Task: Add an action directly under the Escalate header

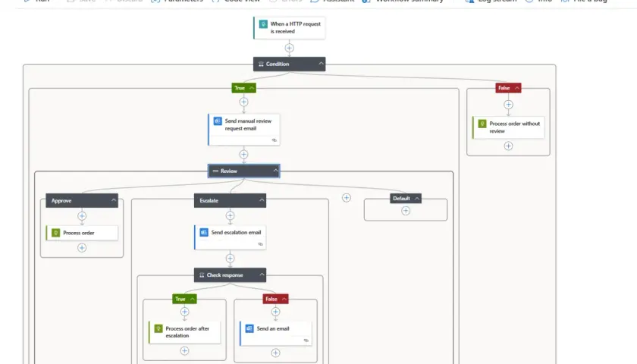Action: [230, 215]
